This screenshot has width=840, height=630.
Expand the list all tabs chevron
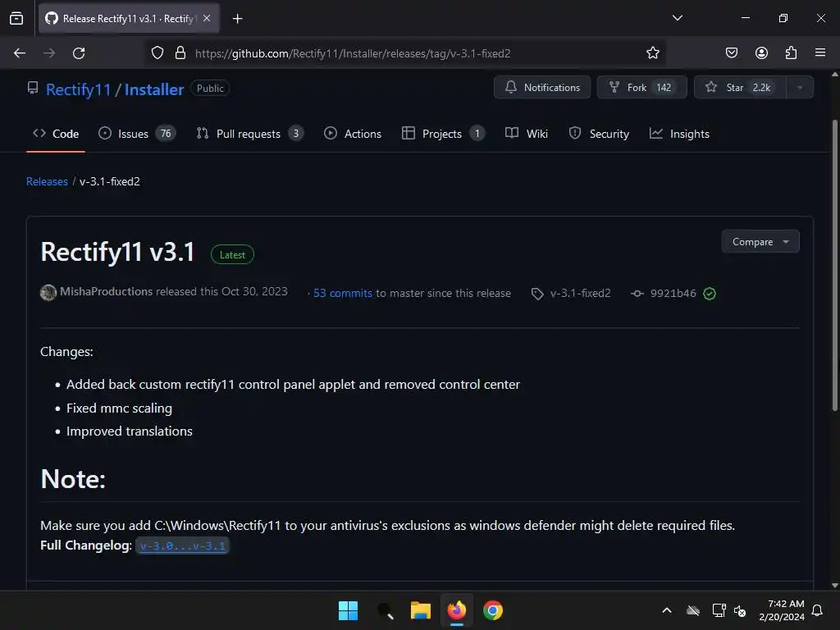tap(677, 18)
